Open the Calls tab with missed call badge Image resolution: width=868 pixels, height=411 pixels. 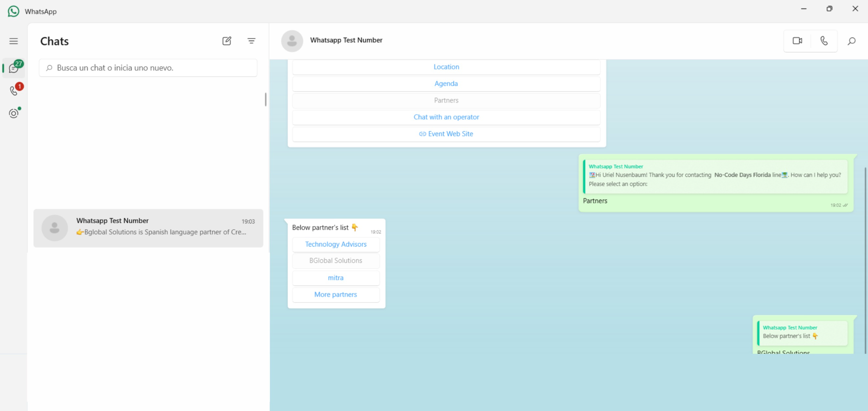14,90
